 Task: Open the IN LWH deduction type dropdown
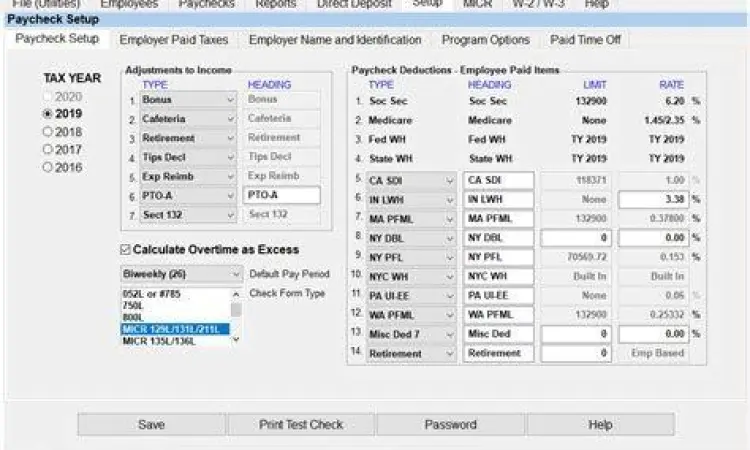(x=411, y=200)
